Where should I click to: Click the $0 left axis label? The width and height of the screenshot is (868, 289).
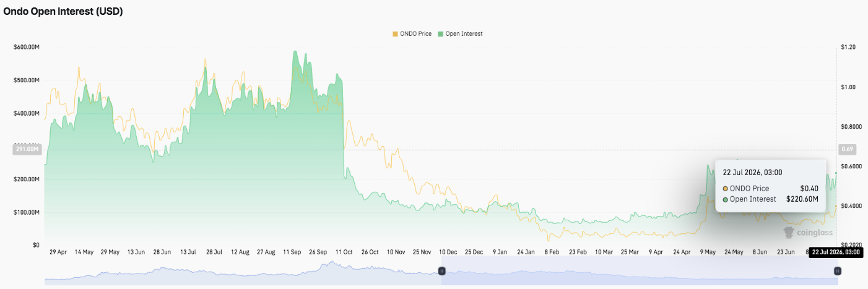point(35,245)
